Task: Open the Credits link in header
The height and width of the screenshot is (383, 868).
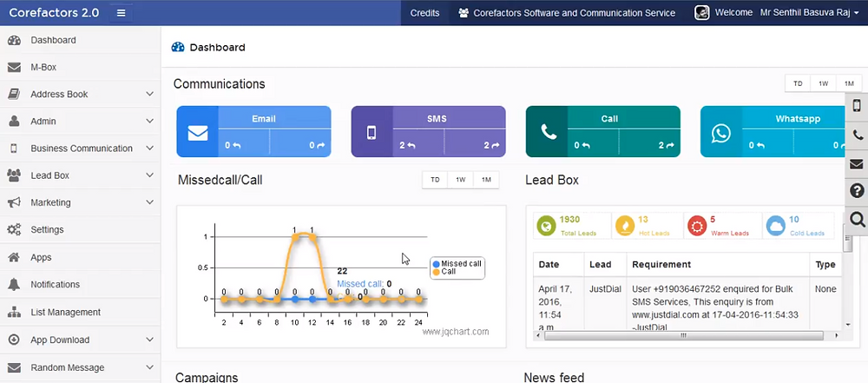Action: (424, 13)
